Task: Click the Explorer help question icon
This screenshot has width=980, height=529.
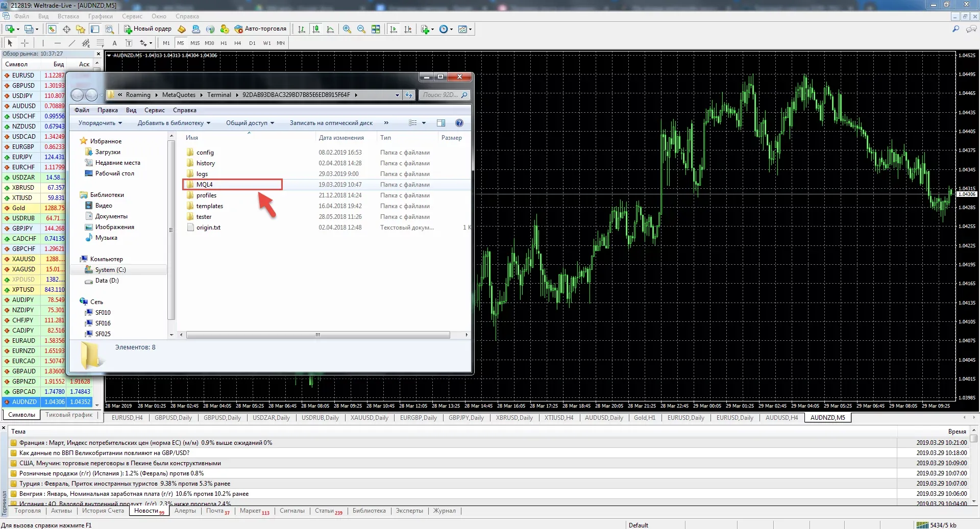Action: (459, 123)
